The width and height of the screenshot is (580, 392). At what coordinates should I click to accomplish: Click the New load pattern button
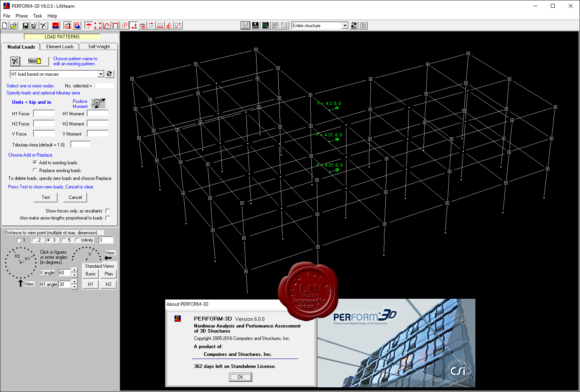(35, 61)
